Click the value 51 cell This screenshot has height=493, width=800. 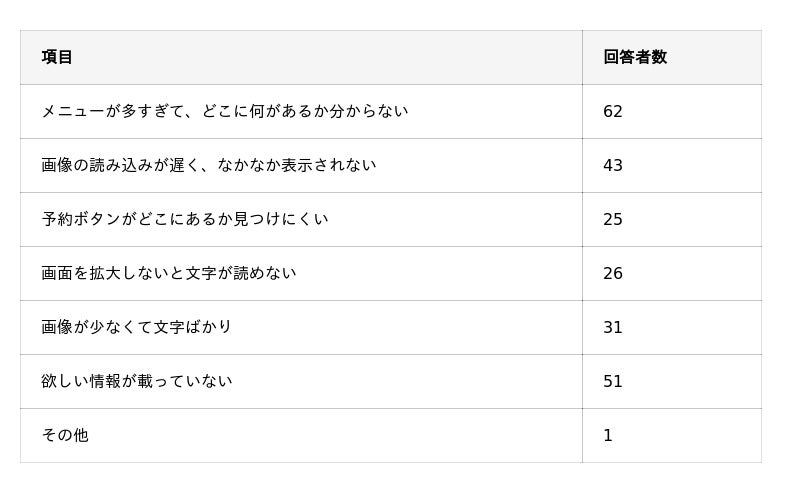tap(613, 381)
